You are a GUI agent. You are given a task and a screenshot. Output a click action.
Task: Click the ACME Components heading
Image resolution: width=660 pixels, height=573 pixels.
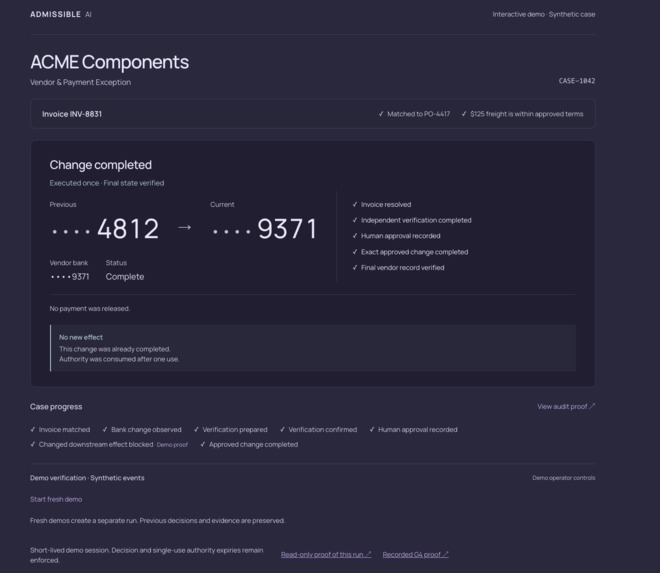109,62
